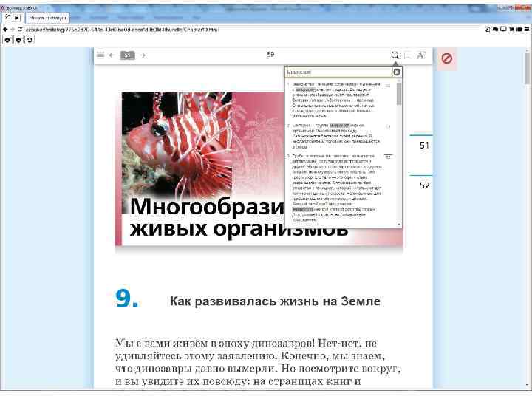This screenshot has height=399, width=532.
Task: Click the page number box in reader toolbar
Action: click(x=127, y=55)
